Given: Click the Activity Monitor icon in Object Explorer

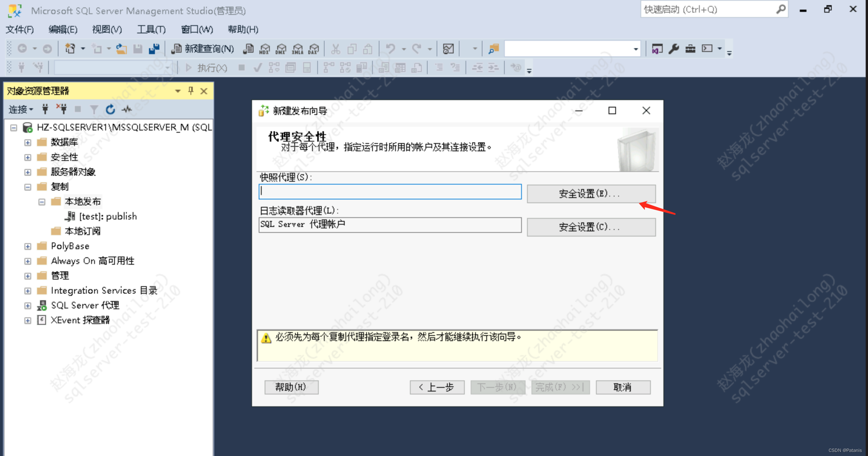Looking at the screenshot, I should coord(127,109).
